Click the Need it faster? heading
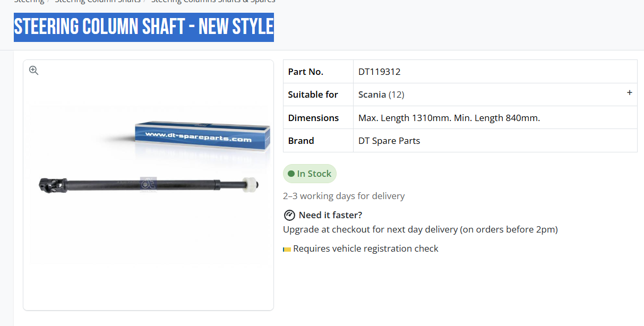 [330, 215]
